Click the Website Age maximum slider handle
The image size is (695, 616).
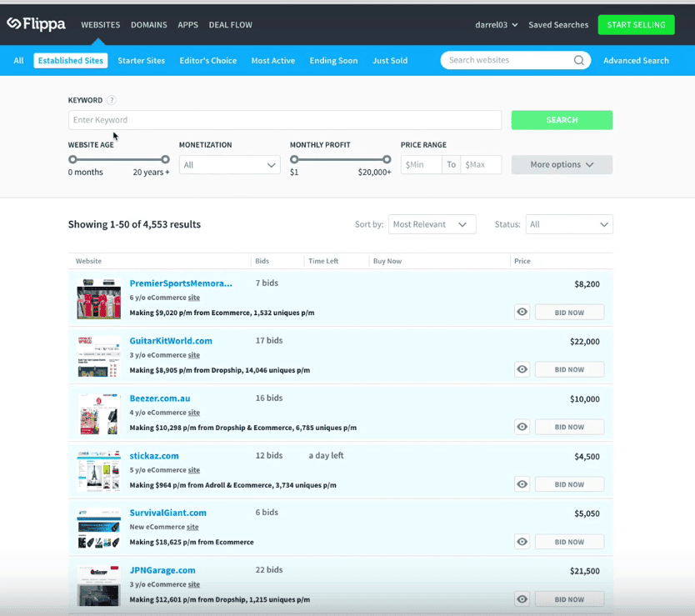[x=165, y=159]
